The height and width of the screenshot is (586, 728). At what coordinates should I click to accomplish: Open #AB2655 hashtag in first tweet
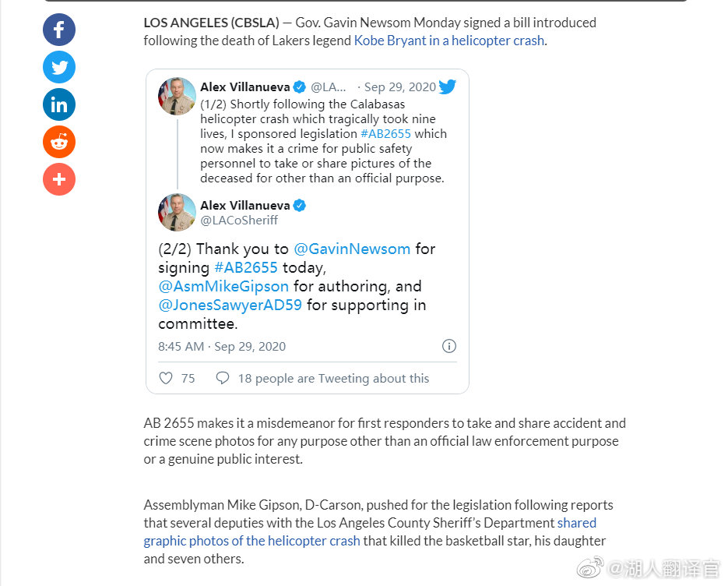385,134
